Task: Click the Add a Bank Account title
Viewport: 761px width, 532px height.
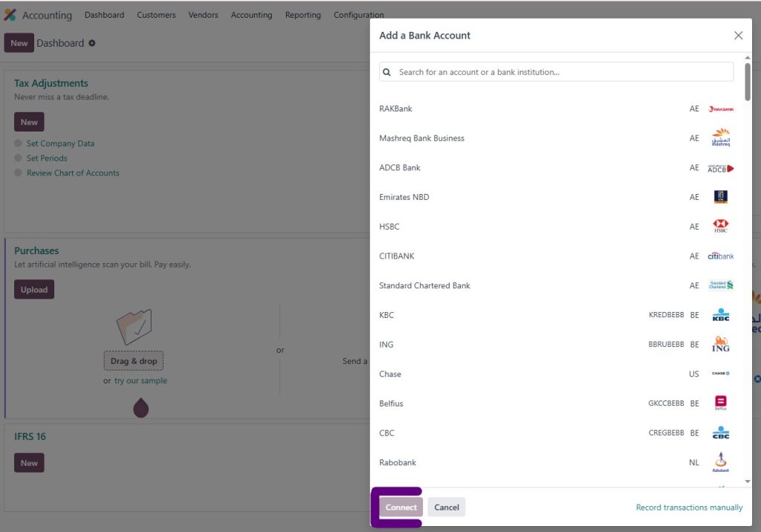Action: [x=424, y=36]
